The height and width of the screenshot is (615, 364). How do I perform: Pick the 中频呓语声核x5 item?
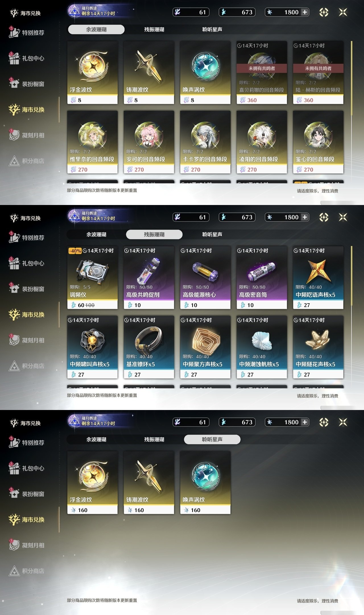coord(318,278)
